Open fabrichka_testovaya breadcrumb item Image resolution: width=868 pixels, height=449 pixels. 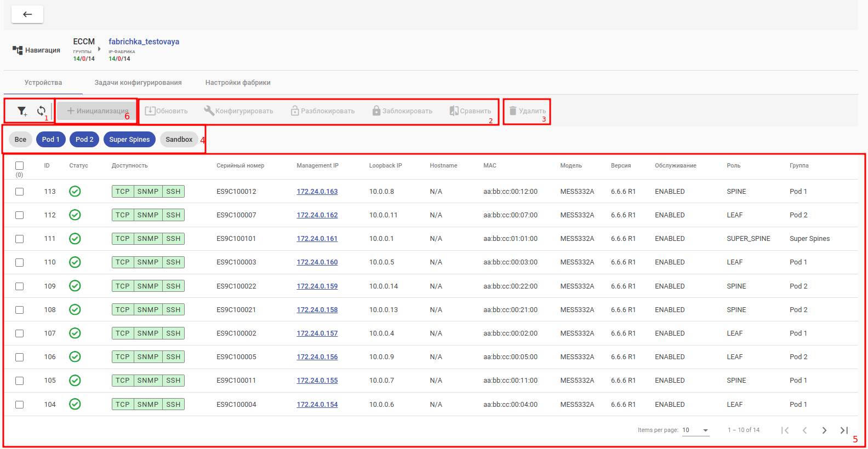[144, 42]
